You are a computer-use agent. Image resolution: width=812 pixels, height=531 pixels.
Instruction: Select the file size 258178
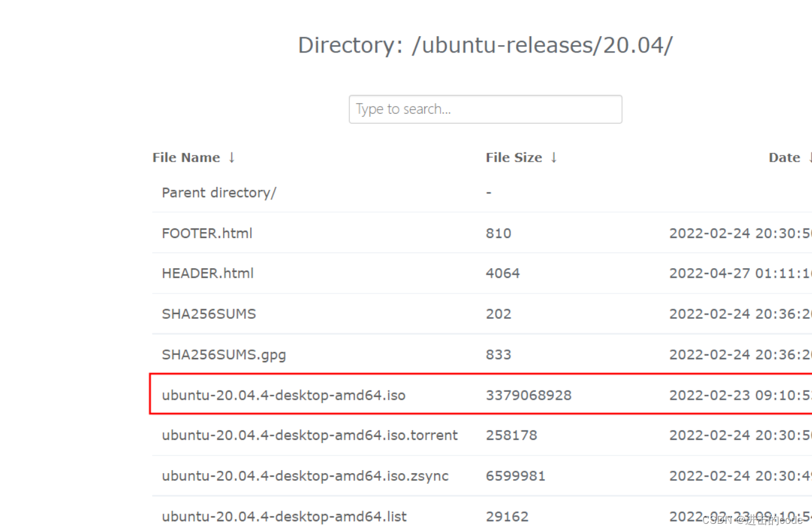[x=511, y=435]
